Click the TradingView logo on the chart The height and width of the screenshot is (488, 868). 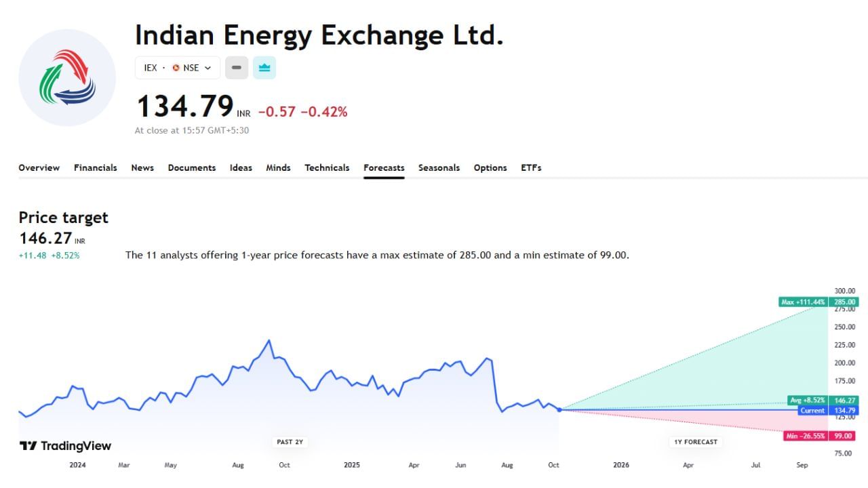(65, 445)
